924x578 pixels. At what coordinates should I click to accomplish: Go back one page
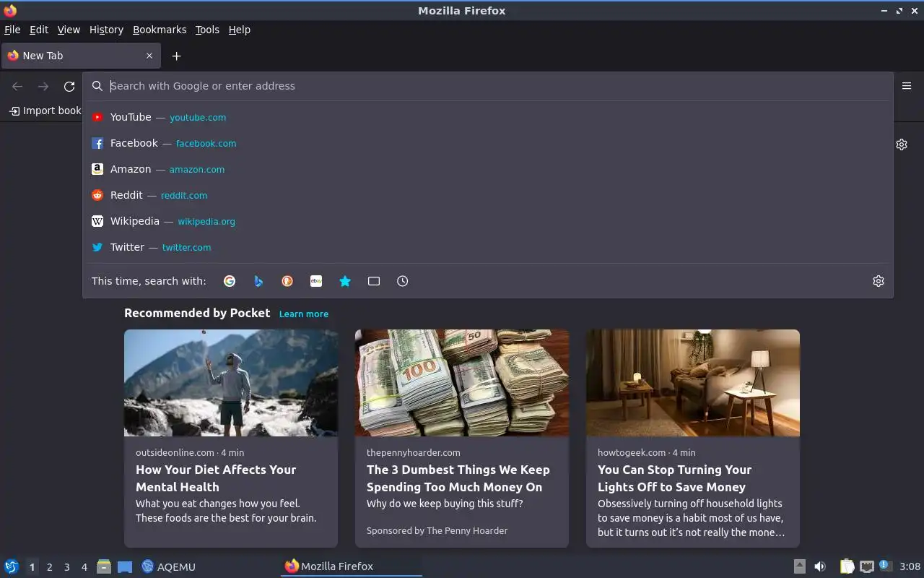(17, 87)
